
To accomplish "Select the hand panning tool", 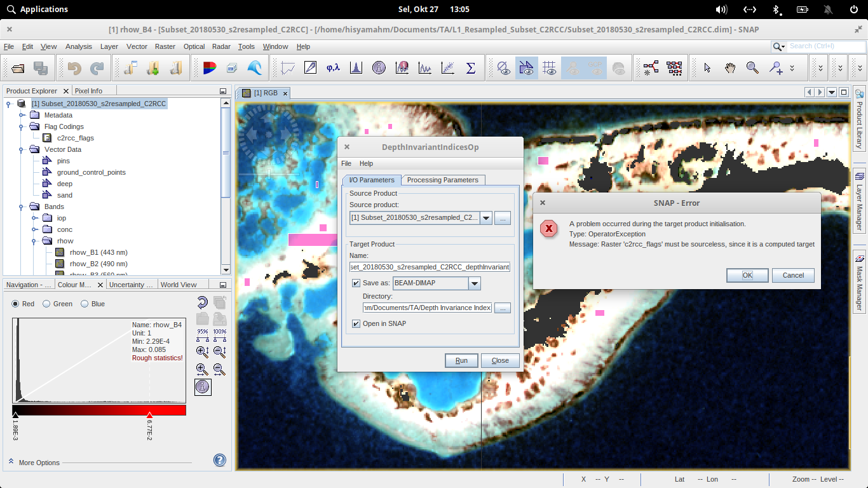I will point(731,68).
